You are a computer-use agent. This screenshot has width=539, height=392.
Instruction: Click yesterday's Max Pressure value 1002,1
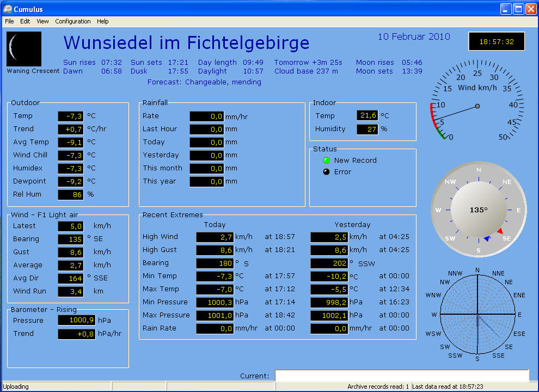(x=329, y=316)
